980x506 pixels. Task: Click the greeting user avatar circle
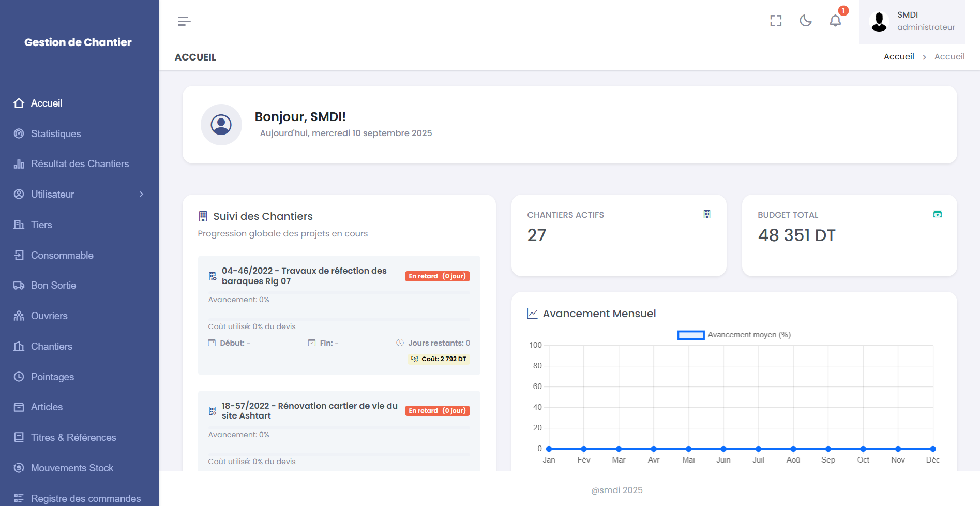[x=221, y=125]
